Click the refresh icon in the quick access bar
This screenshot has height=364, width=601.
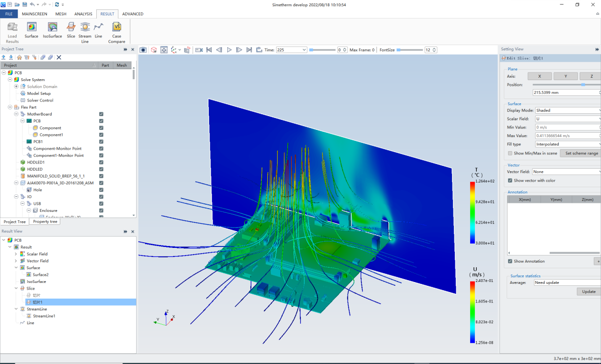click(x=57, y=4)
